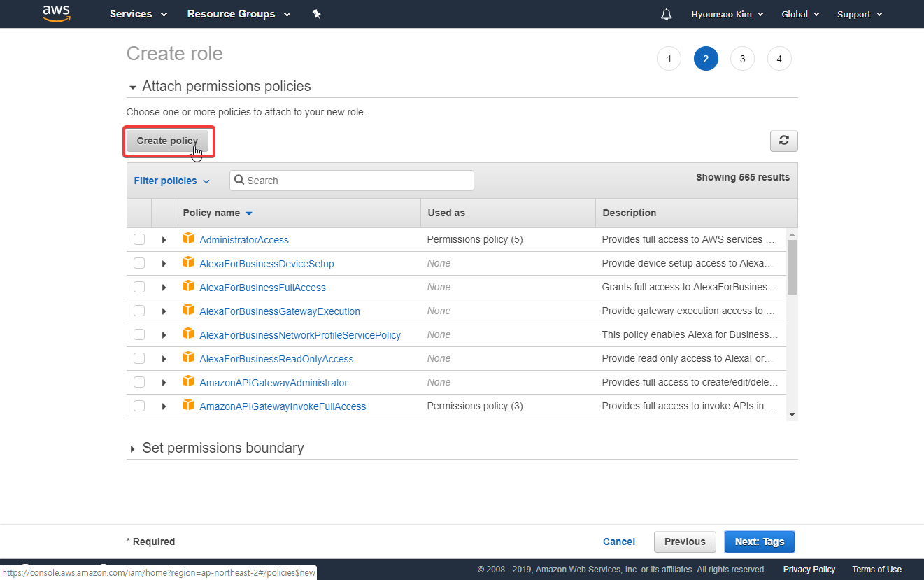Check AlexaForBusinessNetworkProfileServicePolicy checkbox
Screen dimensions: 924x580
point(139,334)
